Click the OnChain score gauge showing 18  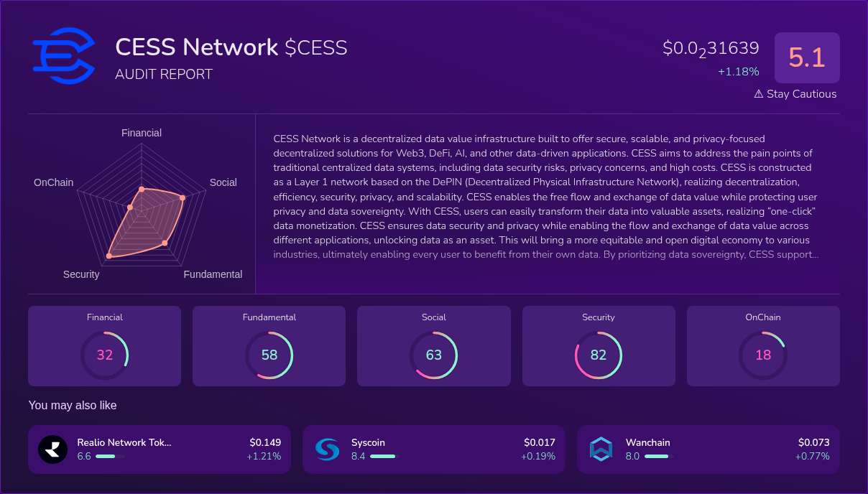pyautogui.click(x=763, y=355)
